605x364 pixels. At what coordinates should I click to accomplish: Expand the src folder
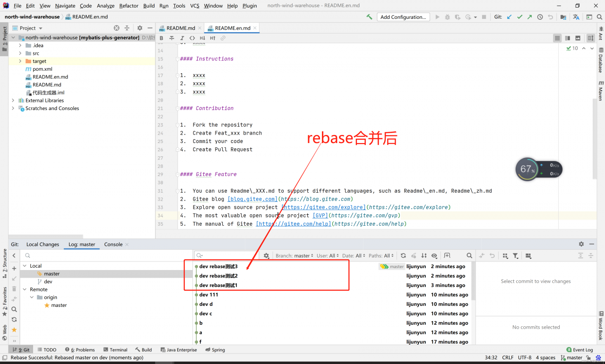20,53
